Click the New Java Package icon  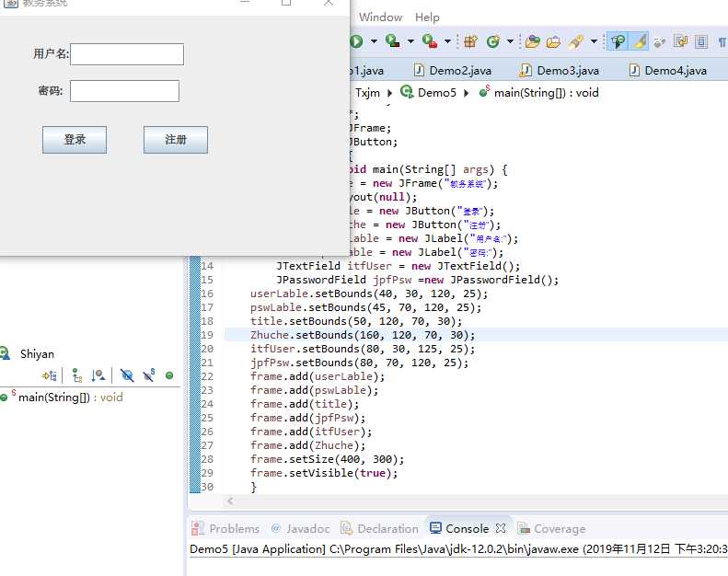[x=470, y=41]
